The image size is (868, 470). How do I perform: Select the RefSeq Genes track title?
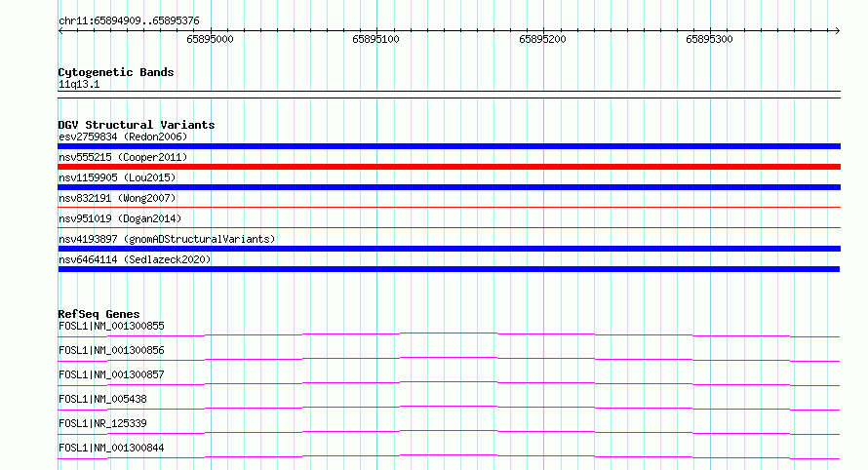[x=99, y=314]
